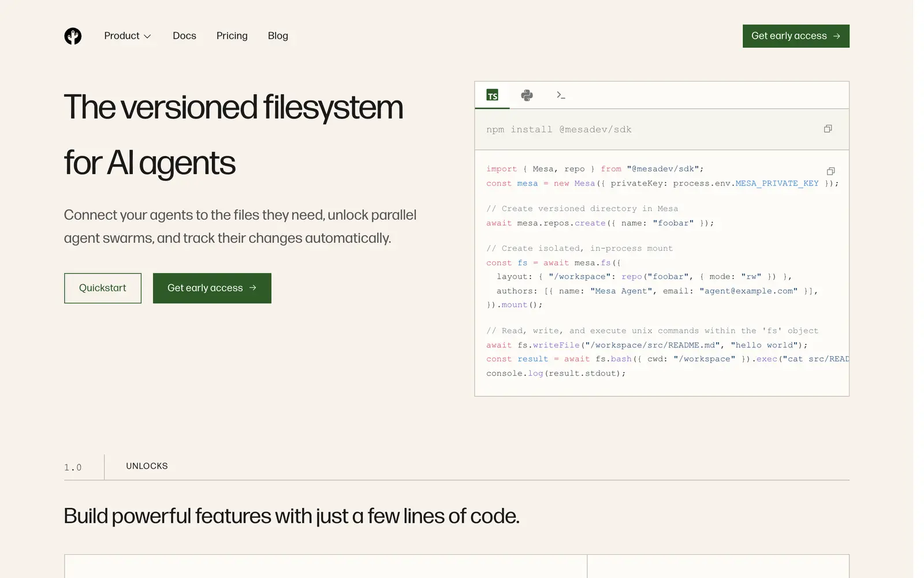Click the 1.0 section number

[x=73, y=467]
